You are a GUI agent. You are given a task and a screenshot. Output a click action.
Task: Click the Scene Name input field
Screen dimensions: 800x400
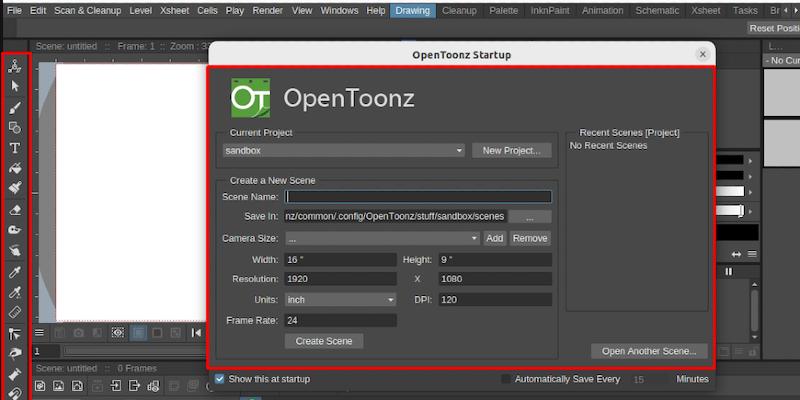pos(418,197)
